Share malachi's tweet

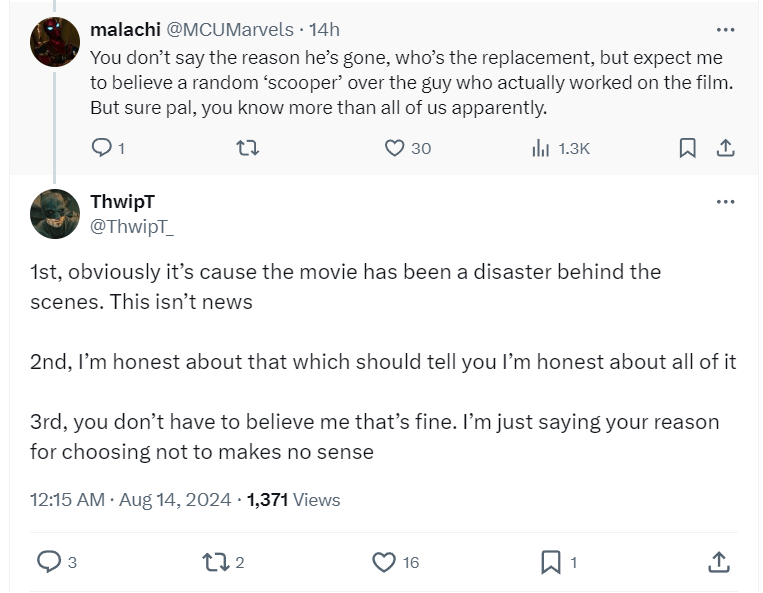(726, 148)
